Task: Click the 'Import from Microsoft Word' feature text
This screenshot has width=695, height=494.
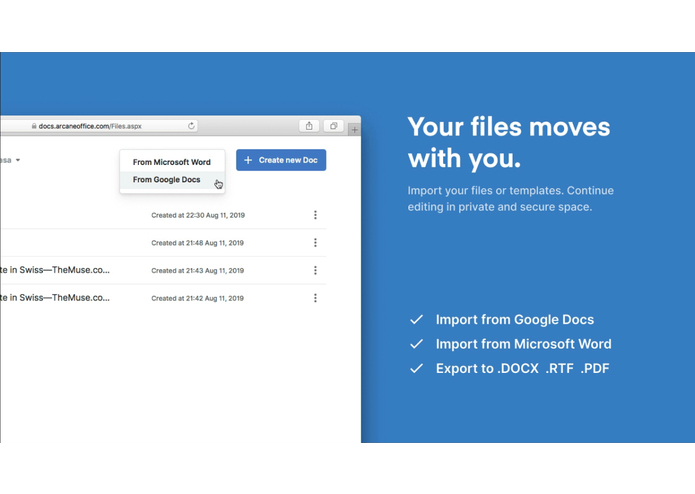Action: (x=523, y=344)
